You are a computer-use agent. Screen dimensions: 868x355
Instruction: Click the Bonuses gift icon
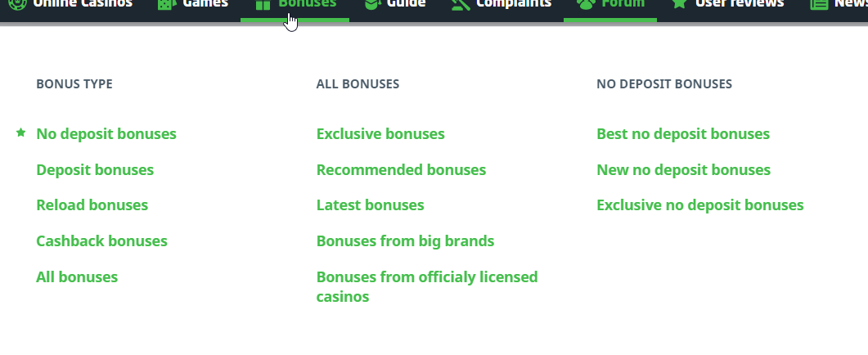(263, 3)
